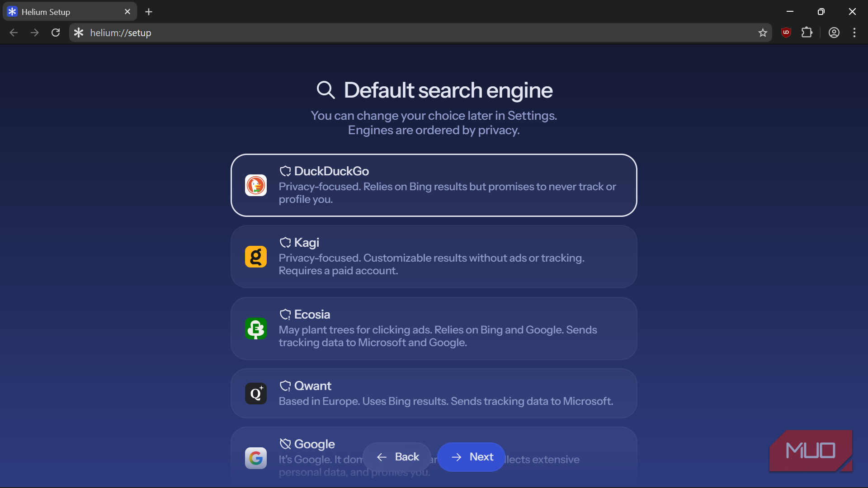Click the privacy shield icon beside DuckDuckGo
This screenshot has width=868, height=488.
coord(285,171)
